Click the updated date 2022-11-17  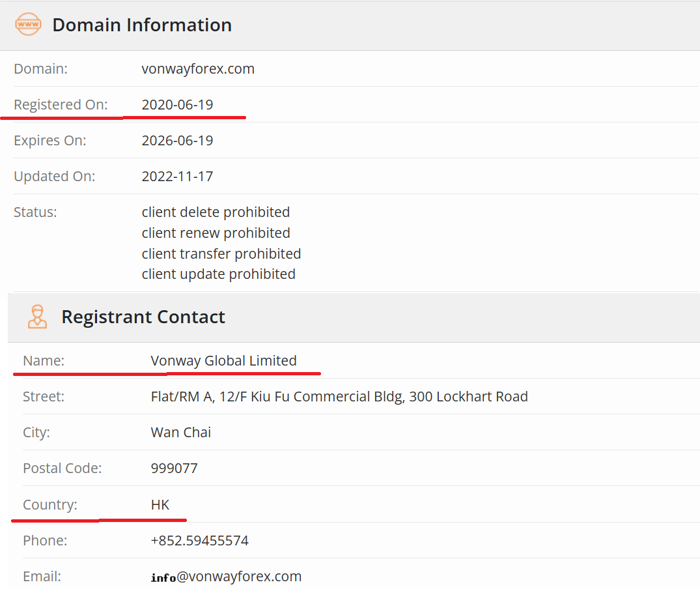coord(177,176)
